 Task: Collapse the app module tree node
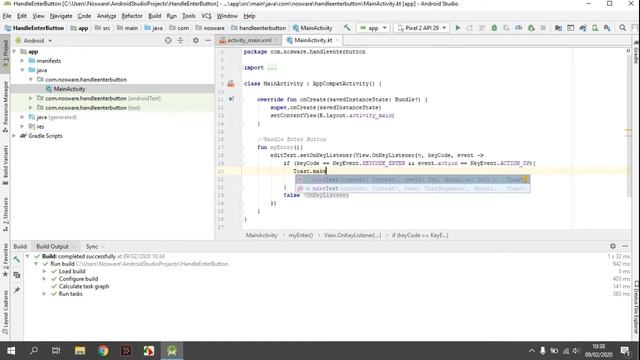coord(14,52)
